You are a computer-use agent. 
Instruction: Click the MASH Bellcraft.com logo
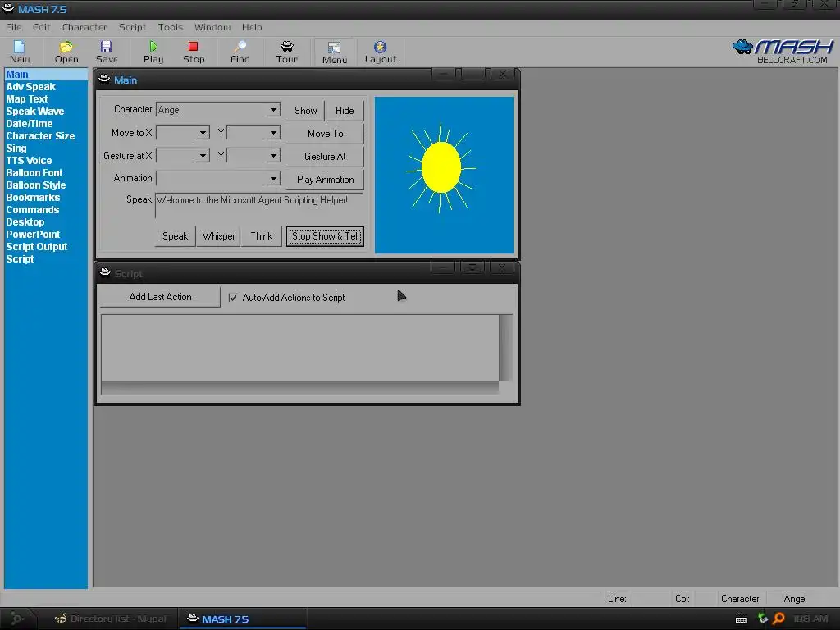[x=783, y=52]
